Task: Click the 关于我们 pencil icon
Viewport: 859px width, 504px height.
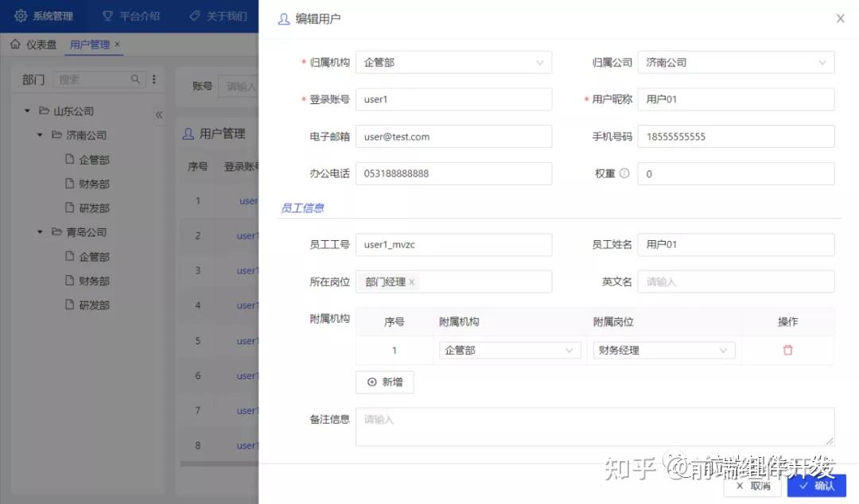Action: [x=193, y=15]
